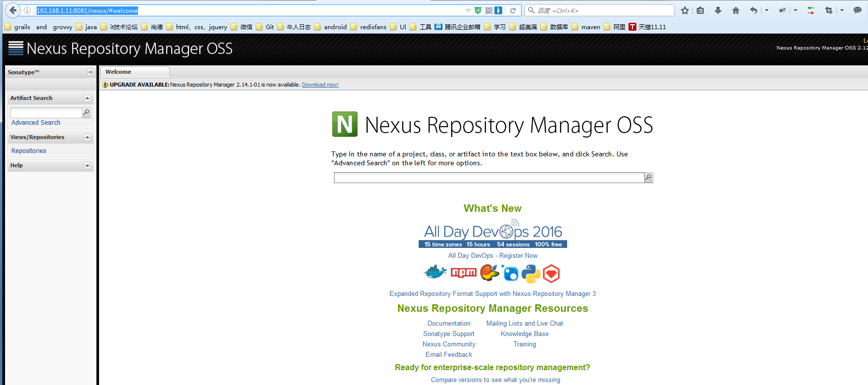This screenshot has height=385, width=868.
Task: Open the Git bookmarks folder
Action: pos(265,27)
